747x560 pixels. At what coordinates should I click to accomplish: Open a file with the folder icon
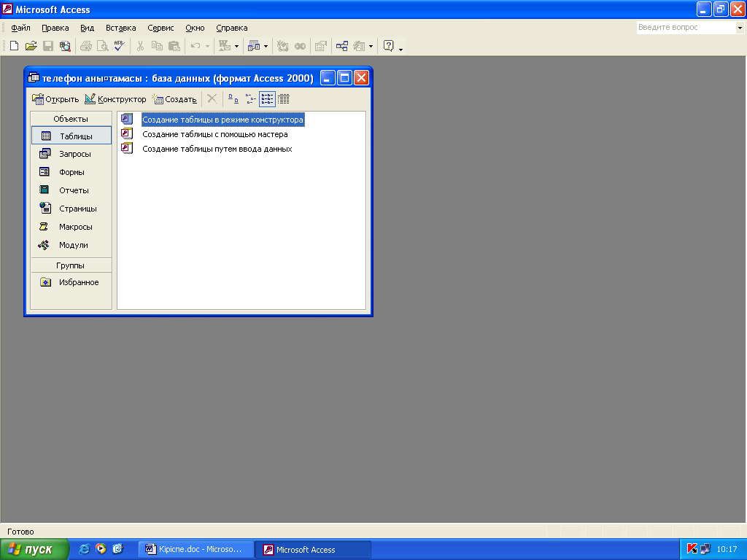pyautogui.click(x=31, y=46)
